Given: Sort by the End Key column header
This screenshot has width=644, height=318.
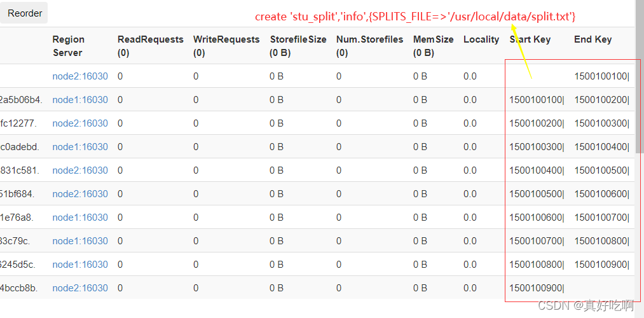Looking at the screenshot, I should click(593, 39).
